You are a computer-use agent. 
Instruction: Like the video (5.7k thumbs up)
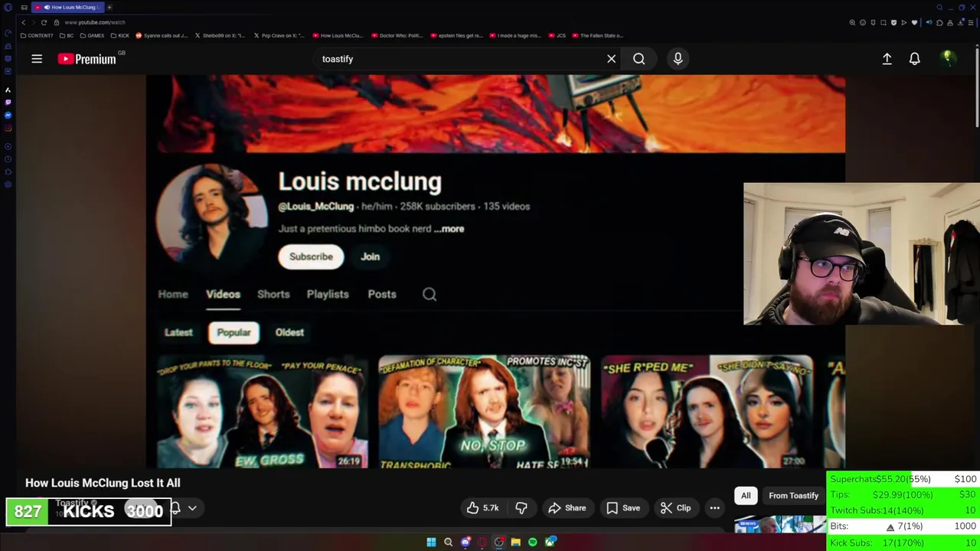tap(483, 507)
